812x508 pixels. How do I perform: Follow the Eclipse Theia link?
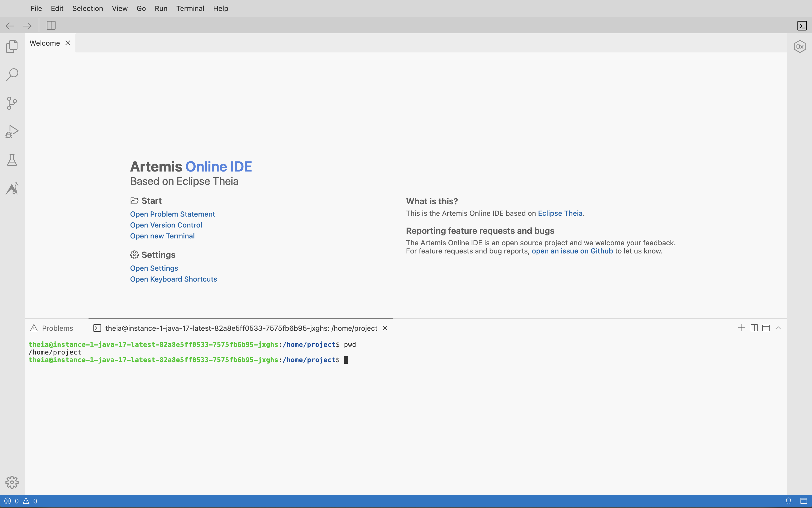pos(560,213)
